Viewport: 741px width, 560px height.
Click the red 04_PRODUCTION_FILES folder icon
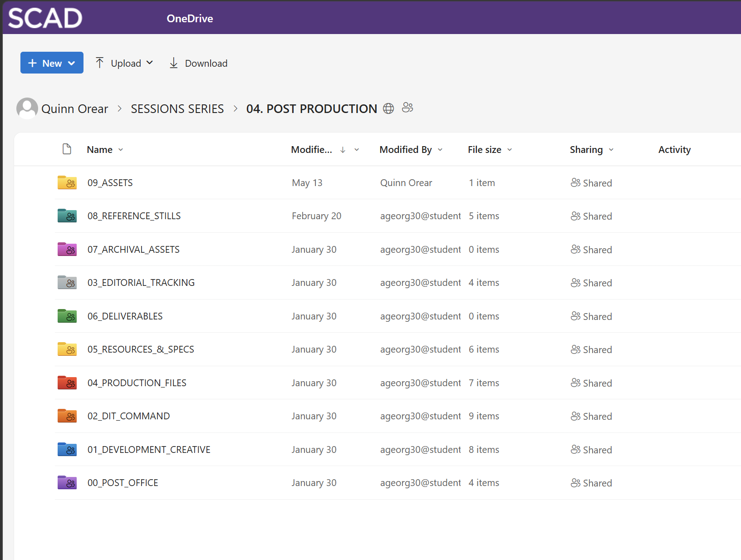67,383
